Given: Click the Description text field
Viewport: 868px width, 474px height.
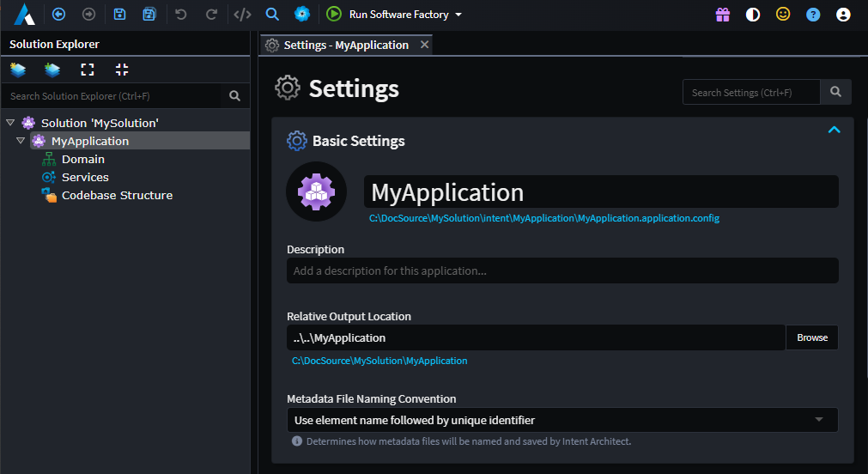Looking at the screenshot, I should coord(562,270).
